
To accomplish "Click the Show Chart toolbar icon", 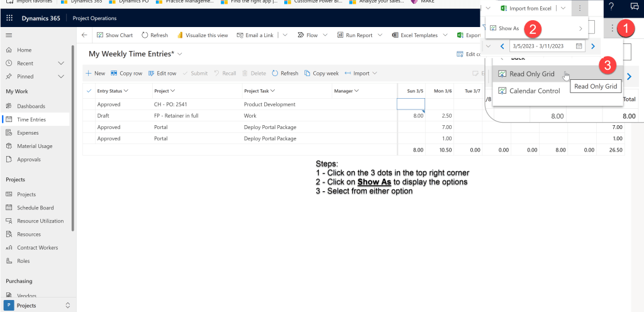I will [100, 35].
